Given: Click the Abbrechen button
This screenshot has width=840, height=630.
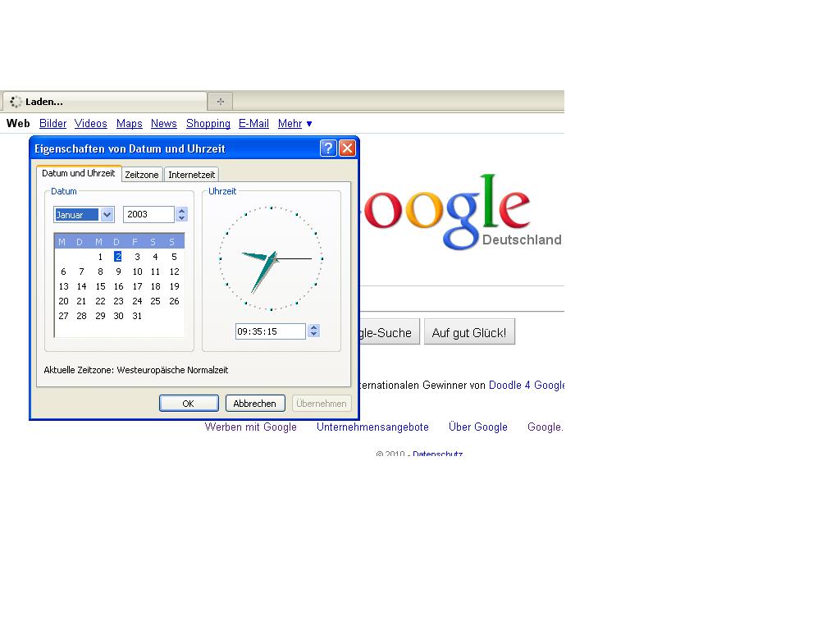Looking at the screenshot, I should click(254, 404).
